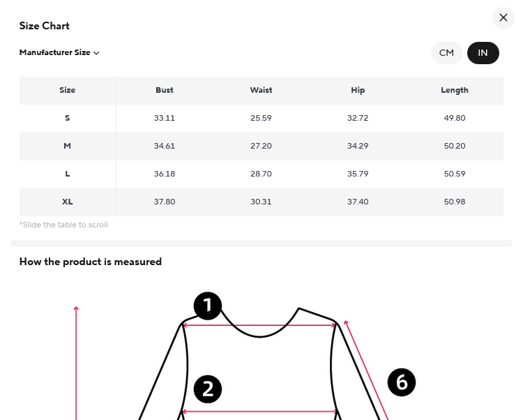Viewport: 523px width, 420px height.
Task: Switch measurements to CM
Action: (x=446, y=53)
